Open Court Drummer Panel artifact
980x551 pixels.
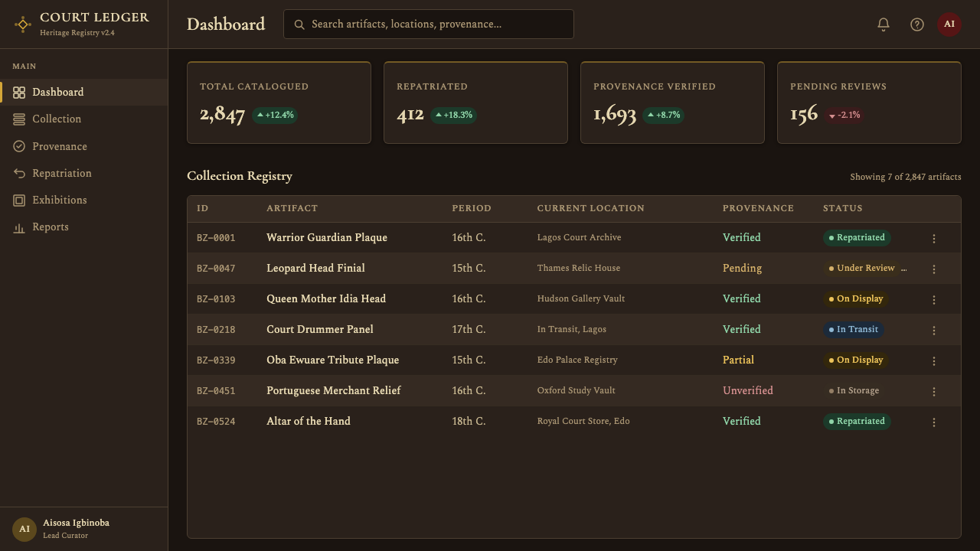tap(320, 330)
